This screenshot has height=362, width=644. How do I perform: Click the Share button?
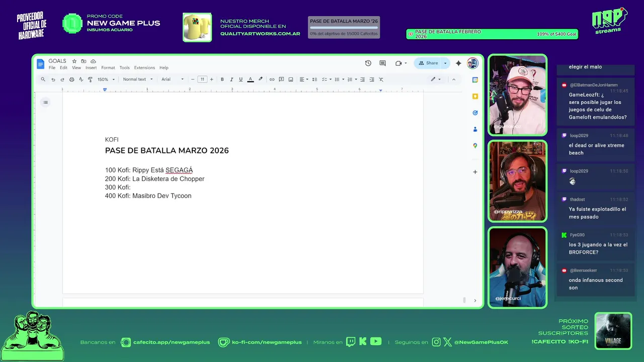click(x=428, y=63)
